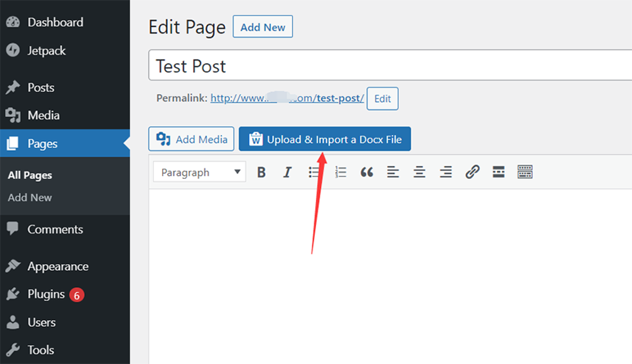Toggle the advanced toolbar with the keyboard icon
Screen dimensions: 632x364
[525, 171]
